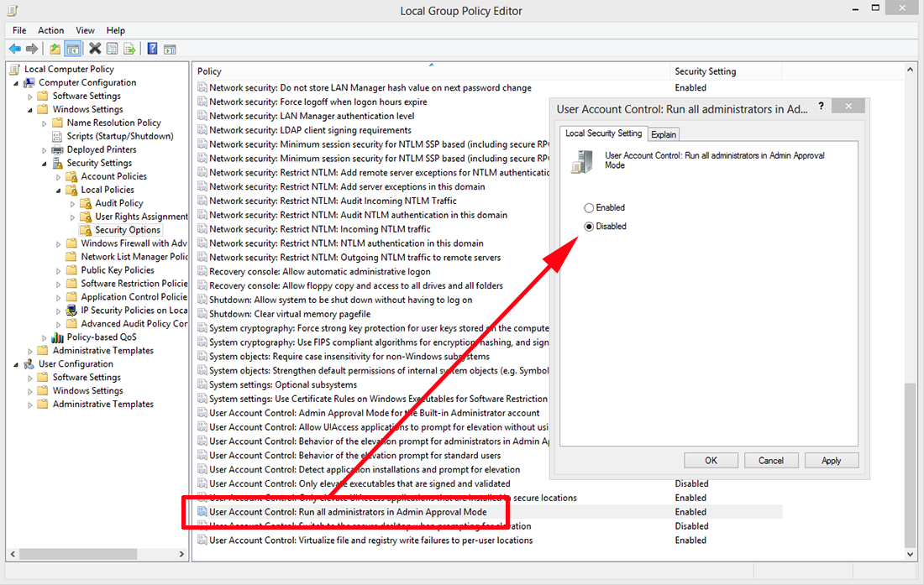The height and width of the screenshot is (585, 924).
Task: Select Network security: LAN Manager authentication level
Action: click(312, 116)
